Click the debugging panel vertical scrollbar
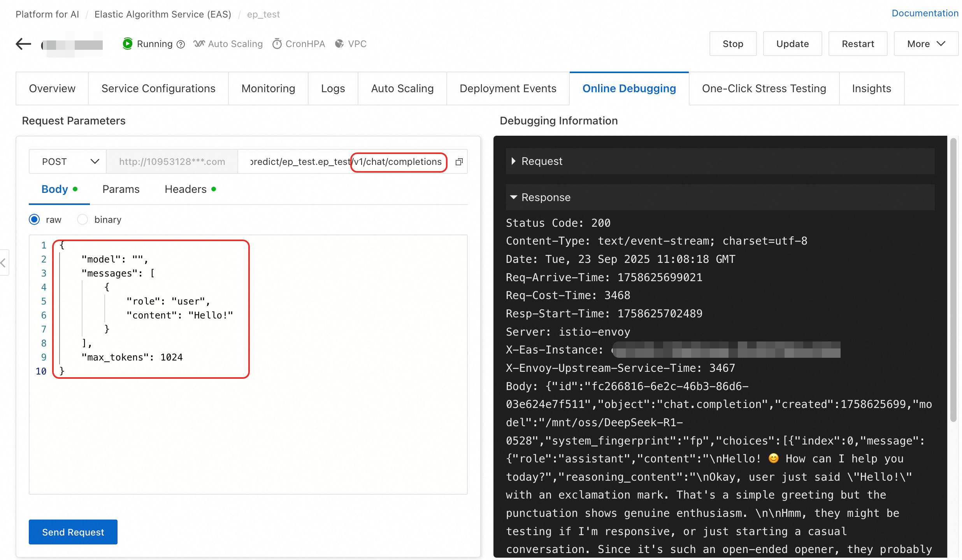 [x=953, y=280]
